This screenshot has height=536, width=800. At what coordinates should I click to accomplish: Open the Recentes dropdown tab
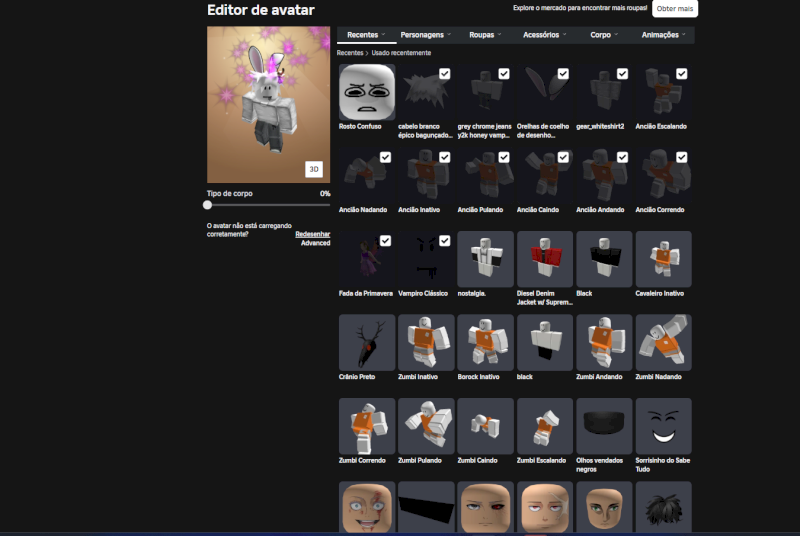pos(366,35)
